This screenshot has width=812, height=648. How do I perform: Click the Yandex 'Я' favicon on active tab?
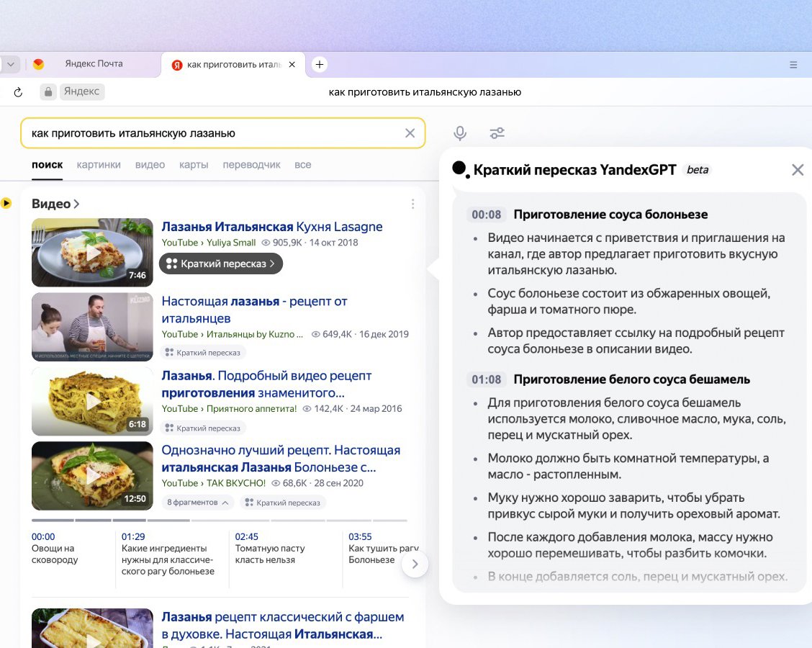point(177,65)
